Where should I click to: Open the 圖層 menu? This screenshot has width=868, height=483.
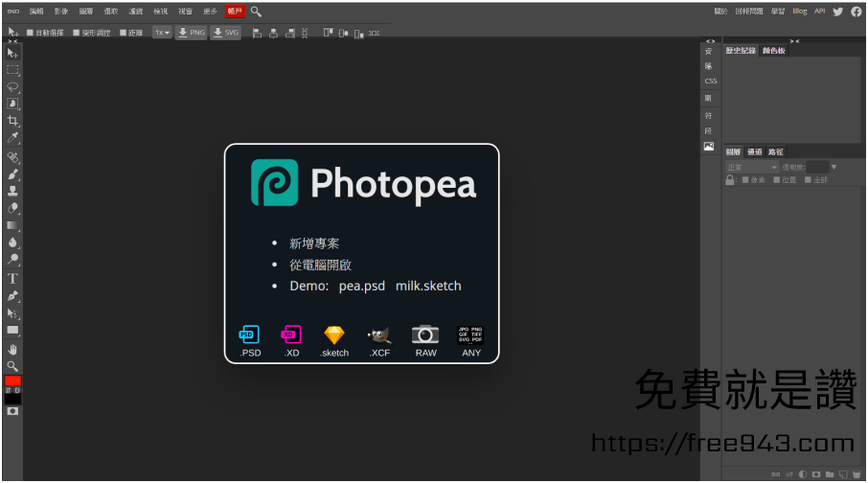tap(86, 11)
